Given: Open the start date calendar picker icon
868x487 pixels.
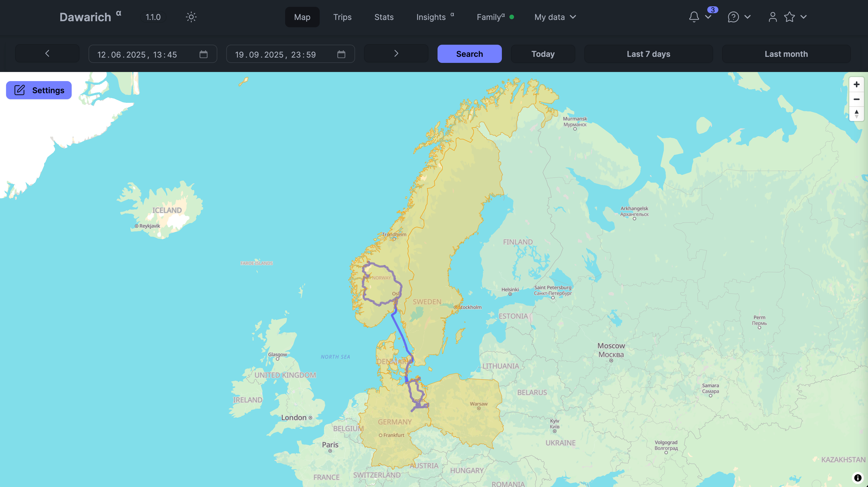Looking at the screenshot, I should pyautogui.click(x=203, y=54).
